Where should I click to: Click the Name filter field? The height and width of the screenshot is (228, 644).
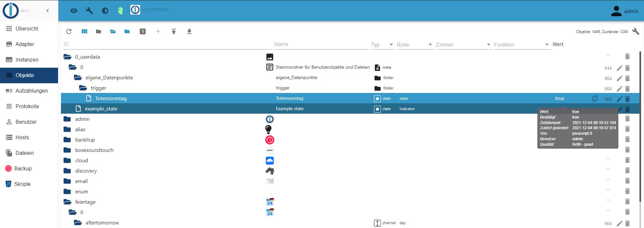321,44
